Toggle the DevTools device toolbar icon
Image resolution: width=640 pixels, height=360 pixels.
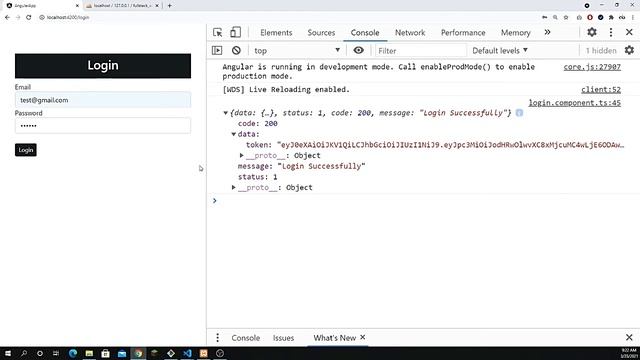click(x=235, y=32)
